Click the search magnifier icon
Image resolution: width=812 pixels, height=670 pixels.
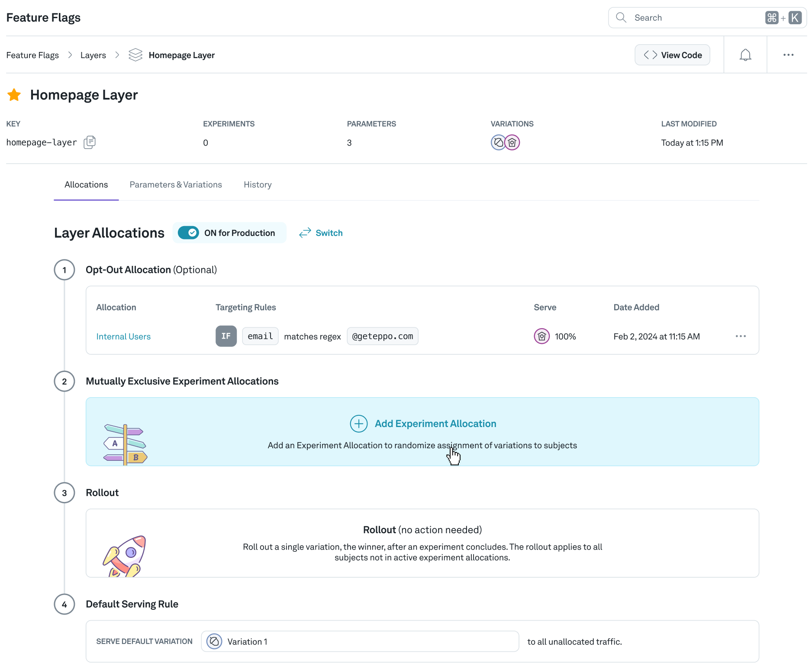tap(621, 17)
